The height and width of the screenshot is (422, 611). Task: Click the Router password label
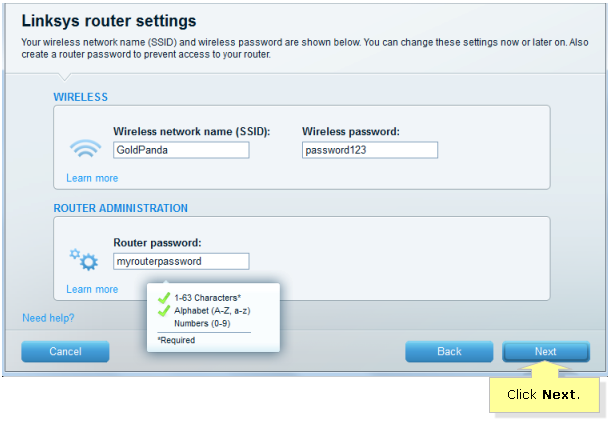click(157, 243)
